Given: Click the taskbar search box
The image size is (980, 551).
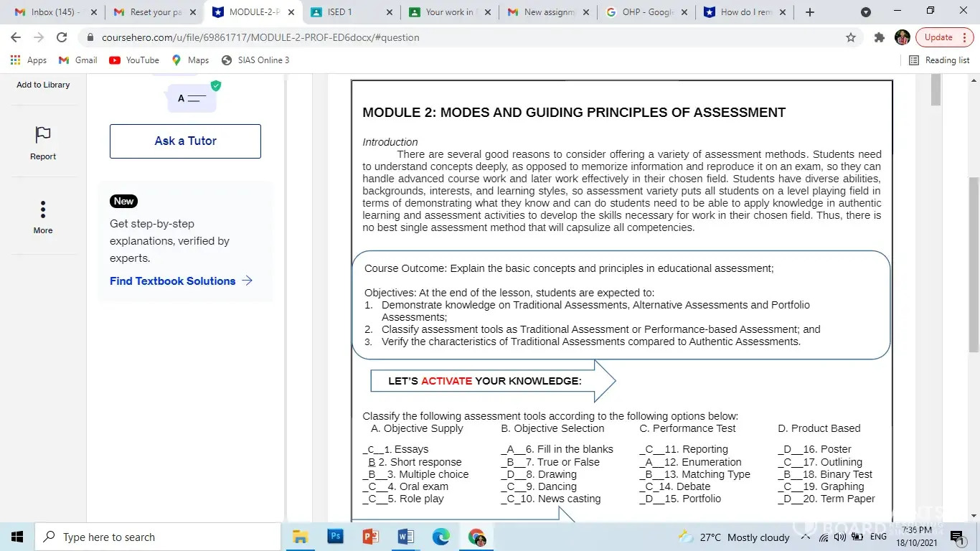Looking at the screenshot, I should 159,537.
